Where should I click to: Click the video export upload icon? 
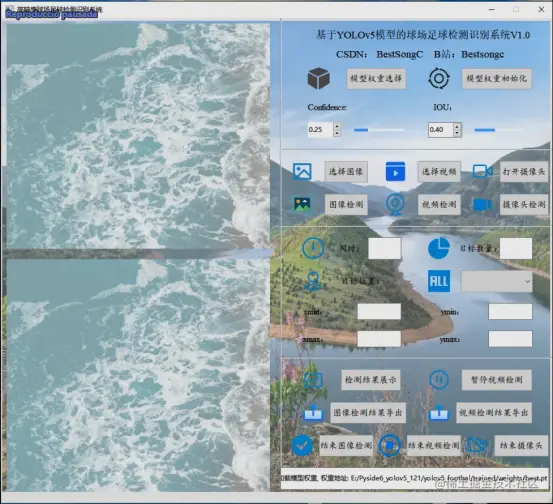pyautogui.click(x=439, y=412)
